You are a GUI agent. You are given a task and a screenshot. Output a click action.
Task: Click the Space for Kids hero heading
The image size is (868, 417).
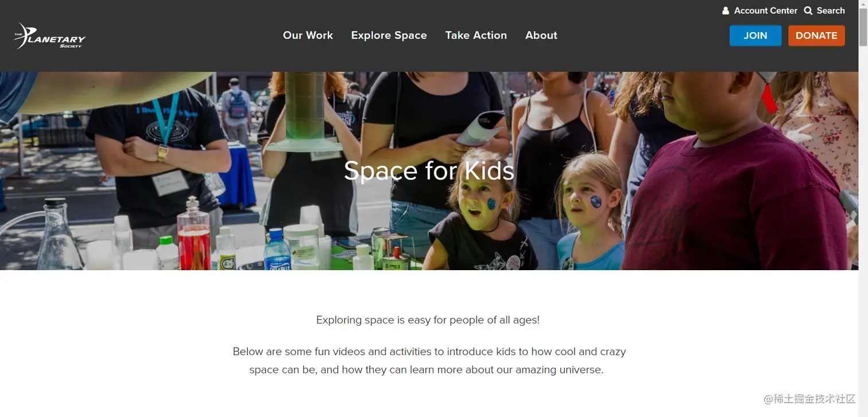coord(429,171)
